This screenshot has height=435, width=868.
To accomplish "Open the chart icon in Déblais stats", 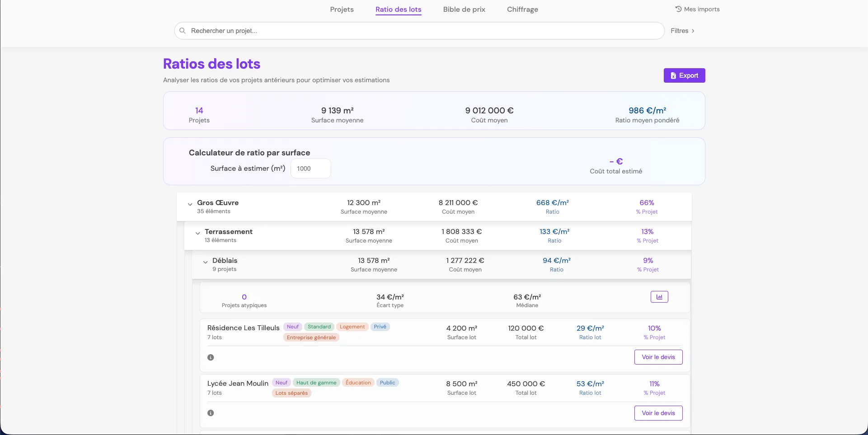I will tap(659, 297).
